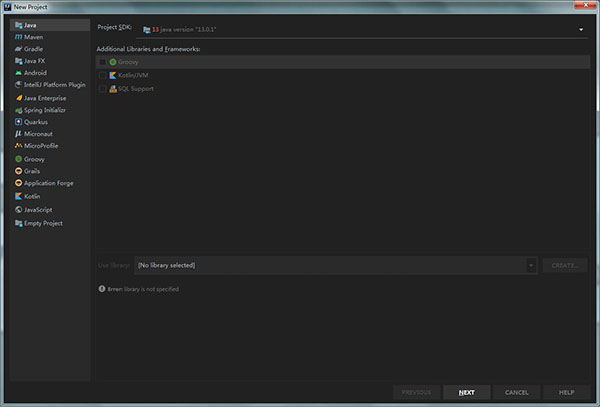
Task: Tick the SQL Support checkbox
Action: pos(103,89)
